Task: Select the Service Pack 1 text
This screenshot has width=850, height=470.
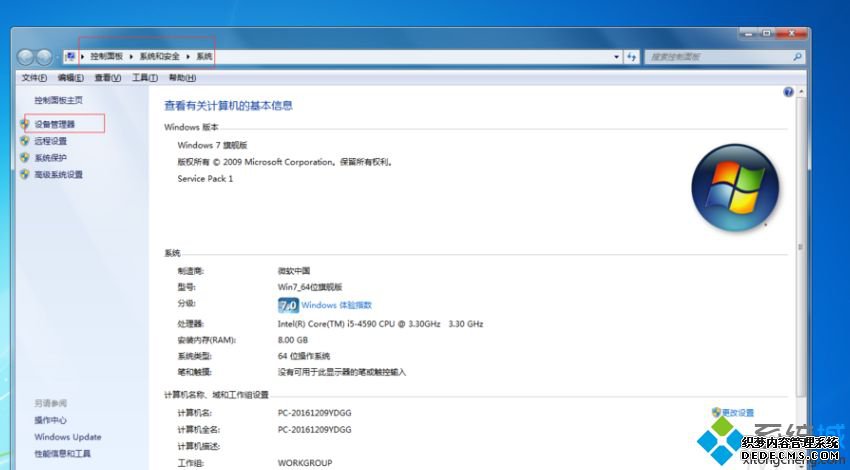Action: tap(205, 178)
